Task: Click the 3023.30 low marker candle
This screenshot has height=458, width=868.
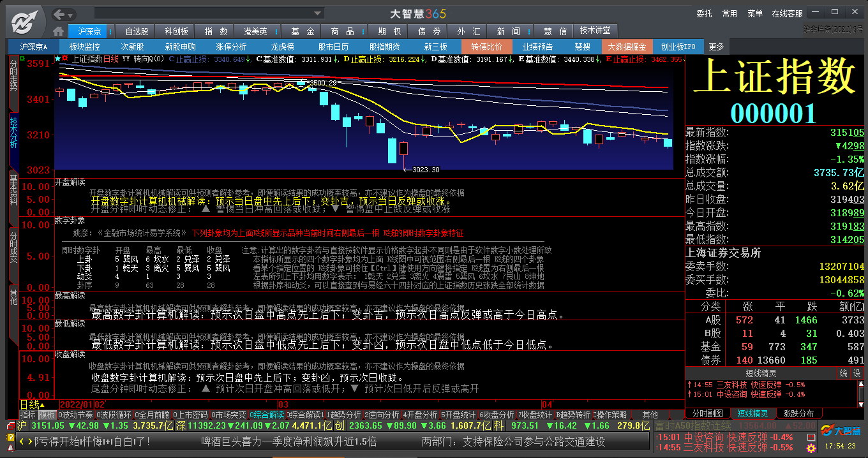Action: 403,149
